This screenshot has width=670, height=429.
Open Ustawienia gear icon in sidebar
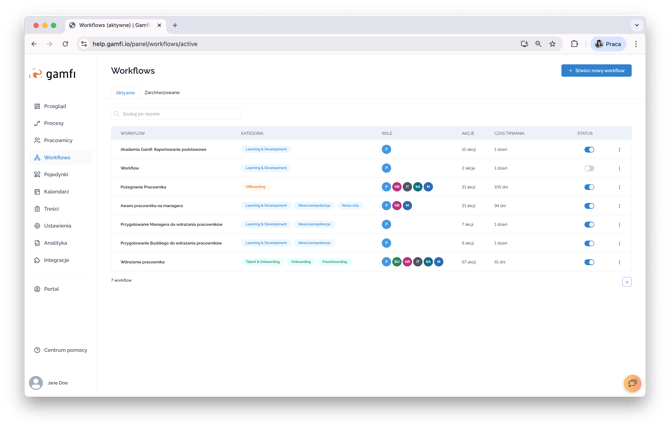tap(37, 226)
